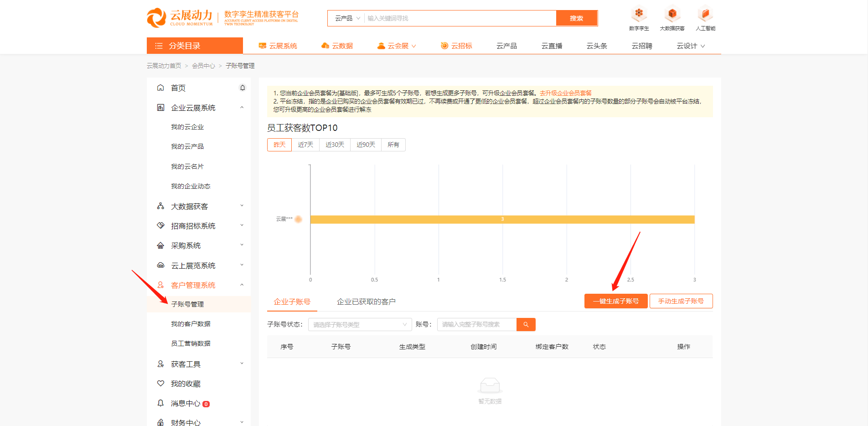Switch to 企业已获取的客户 tab
The height and width of the screenshot is (426, 868).
[x=367, y=301]
